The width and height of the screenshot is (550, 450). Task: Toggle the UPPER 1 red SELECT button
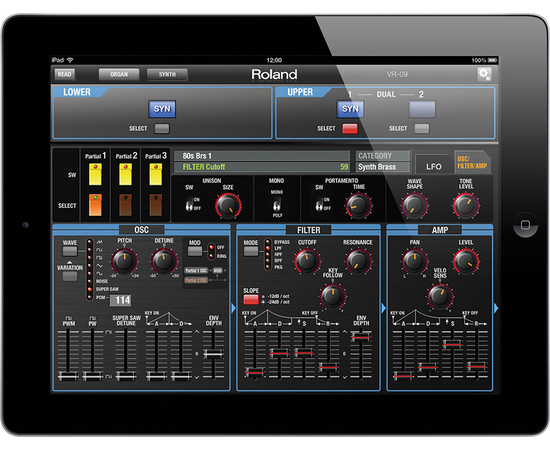[350, 128]
